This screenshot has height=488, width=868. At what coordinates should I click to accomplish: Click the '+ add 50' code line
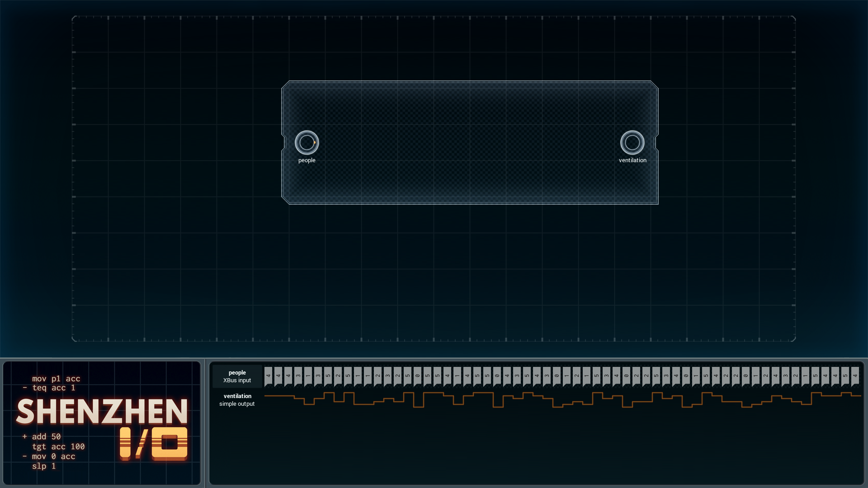[x=42, y=436]
